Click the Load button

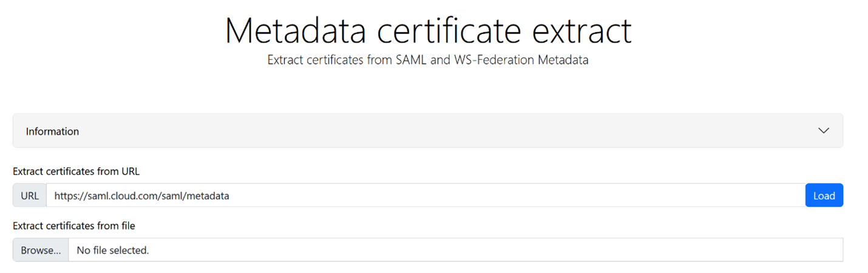[824, 196]
